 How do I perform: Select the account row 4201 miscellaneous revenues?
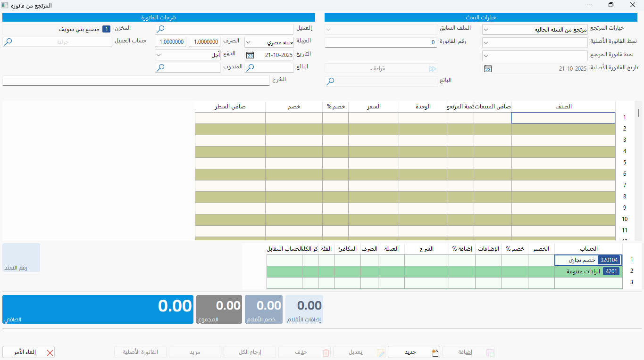pos(587,271)
